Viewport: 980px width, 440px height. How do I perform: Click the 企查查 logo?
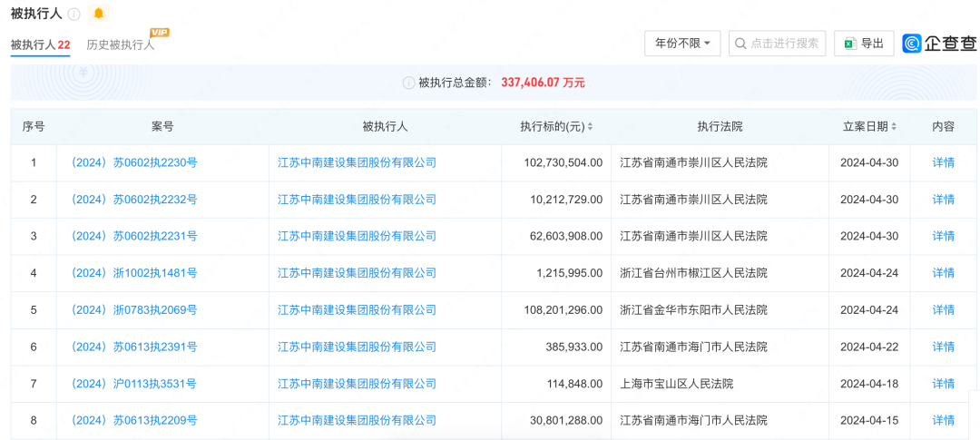click(939, 44)
